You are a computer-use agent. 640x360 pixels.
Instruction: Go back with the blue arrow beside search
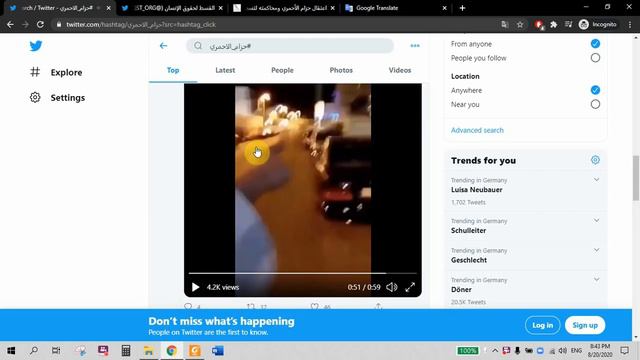[163, 46]
